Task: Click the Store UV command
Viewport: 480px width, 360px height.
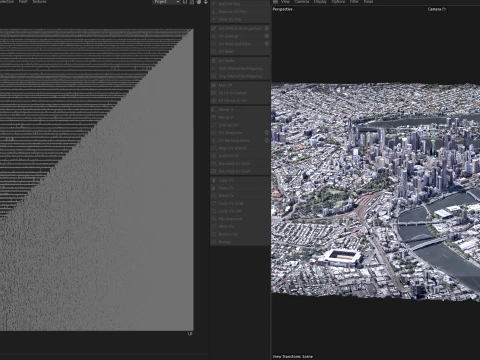Action: coord(240,226)
